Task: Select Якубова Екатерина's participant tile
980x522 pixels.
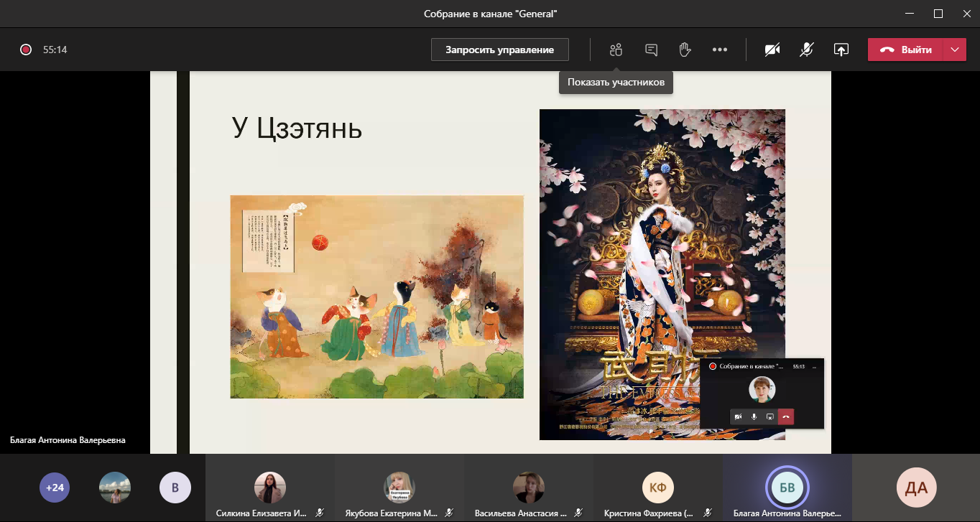Action: click(399, 488)
